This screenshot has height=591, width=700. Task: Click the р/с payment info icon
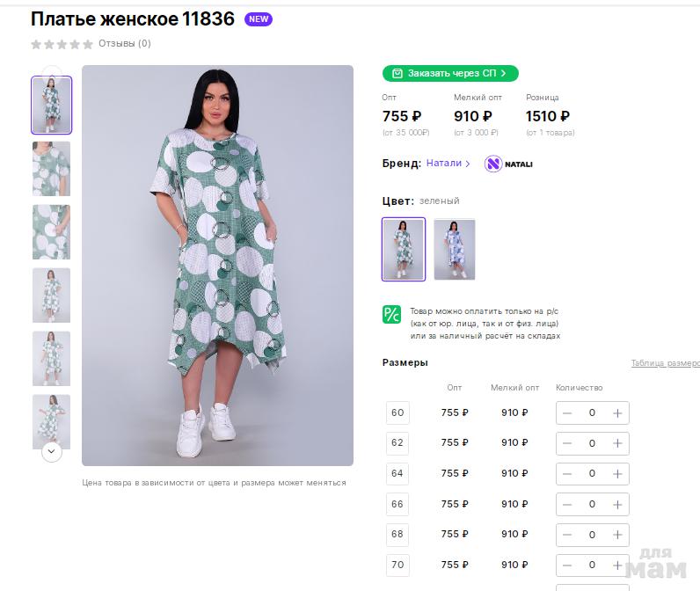pos(391,315)
